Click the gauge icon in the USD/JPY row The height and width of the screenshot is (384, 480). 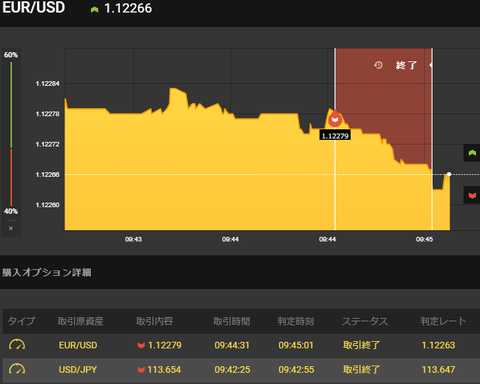click(17, 369)
